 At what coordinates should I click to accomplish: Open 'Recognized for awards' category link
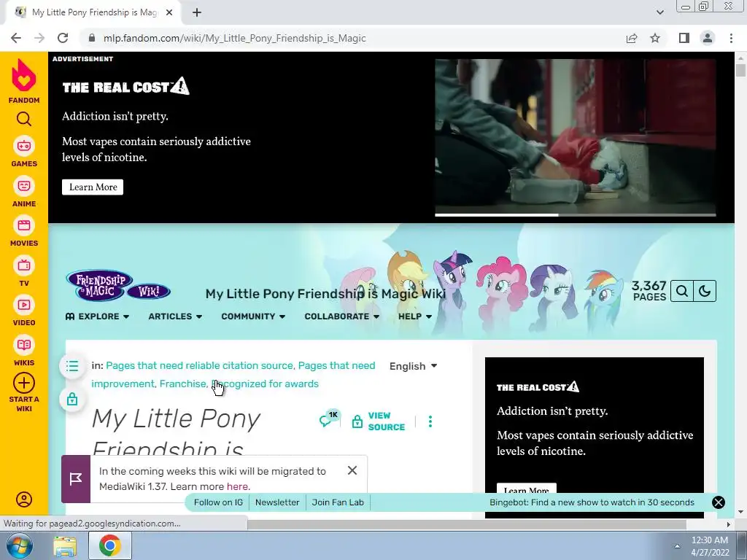(265, 384)
